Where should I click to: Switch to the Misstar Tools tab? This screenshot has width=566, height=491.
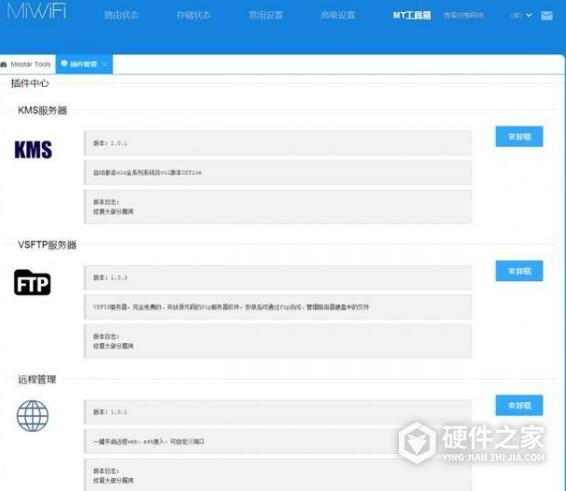tap(28, 64)
